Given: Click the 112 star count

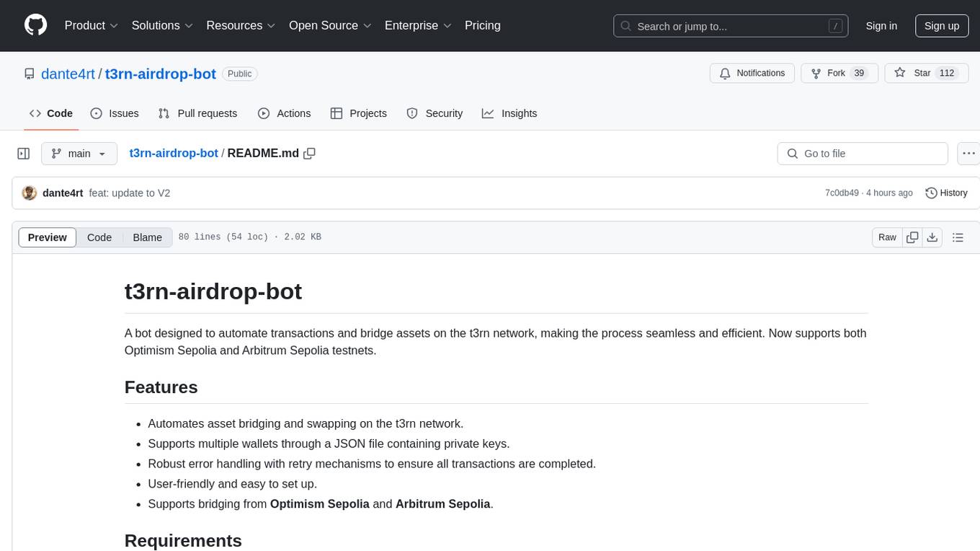Looking at the screenshot, I should pyautogui.click(x=946, y=74).
